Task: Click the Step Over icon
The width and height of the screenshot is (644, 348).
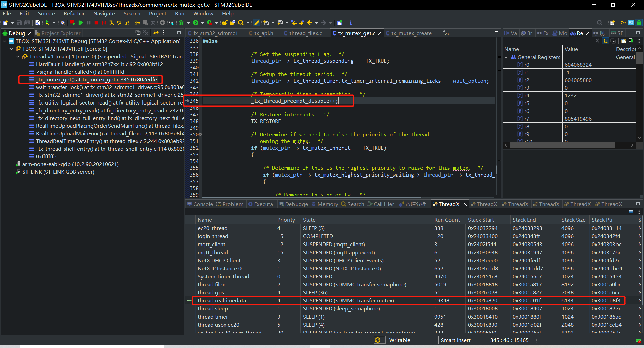Action: pyautogui.click(x=120, y=23)
